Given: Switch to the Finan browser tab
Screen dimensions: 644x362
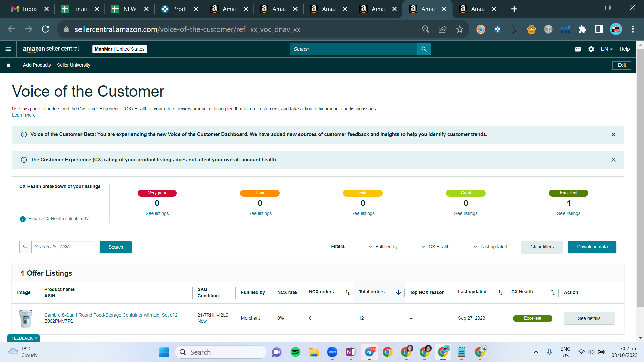Looking at the screenshot, I should (80, 9).
